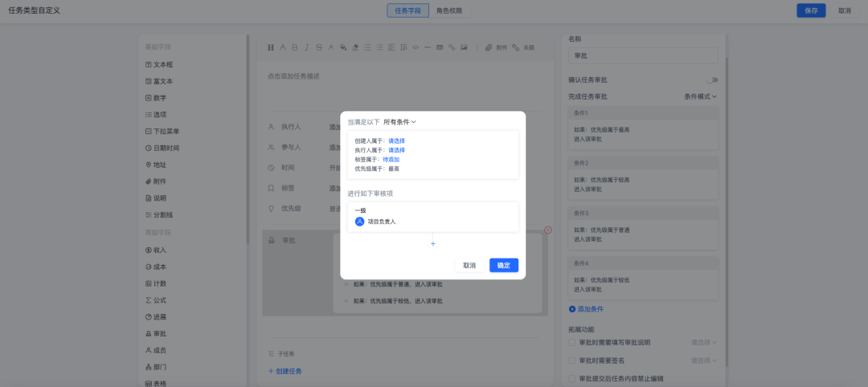Click 取消 in the top-right header
The height and width of the screenshot is (387, 868).
click(x=845, y=10)
